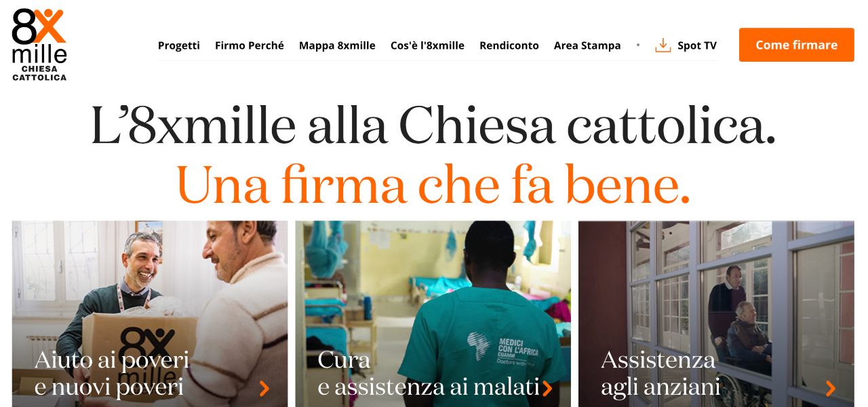This screenshot has width=868, height=407.
Task: Click the Spot TV download icon
Action: (663, 45)
